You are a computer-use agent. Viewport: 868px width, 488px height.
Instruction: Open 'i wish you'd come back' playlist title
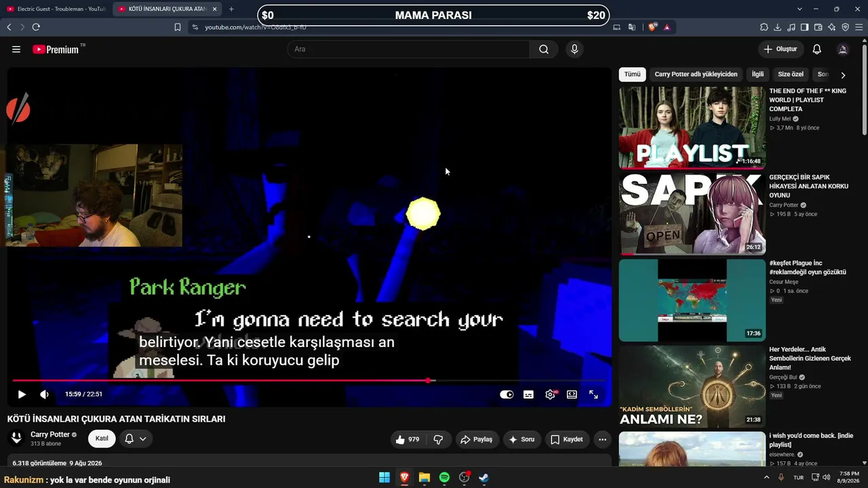pos(811,440)
